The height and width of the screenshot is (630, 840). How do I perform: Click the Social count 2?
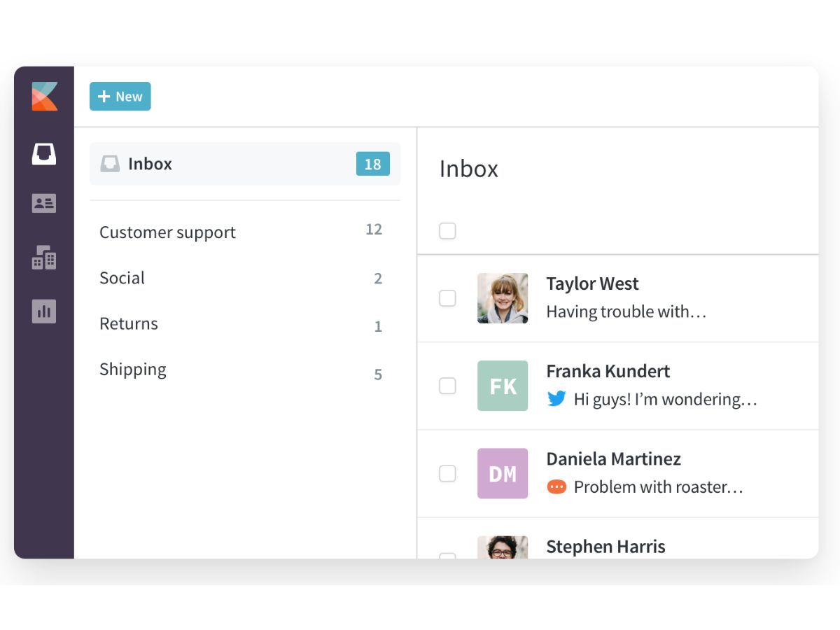click(378, 279)
